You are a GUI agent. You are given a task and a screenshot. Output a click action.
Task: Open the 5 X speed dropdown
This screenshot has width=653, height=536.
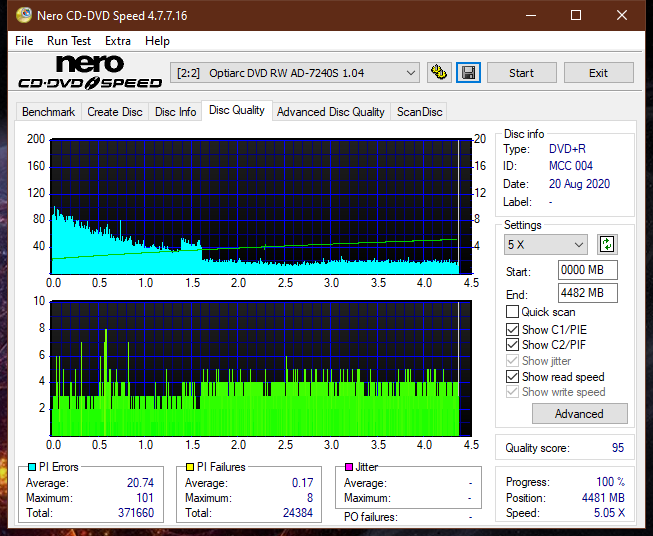pos(546,244)
